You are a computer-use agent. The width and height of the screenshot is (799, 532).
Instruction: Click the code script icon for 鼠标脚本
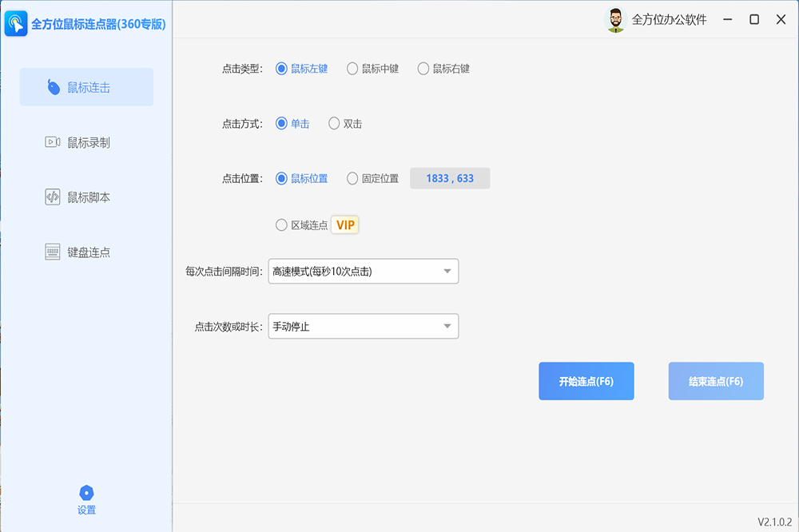pos(53,197)
